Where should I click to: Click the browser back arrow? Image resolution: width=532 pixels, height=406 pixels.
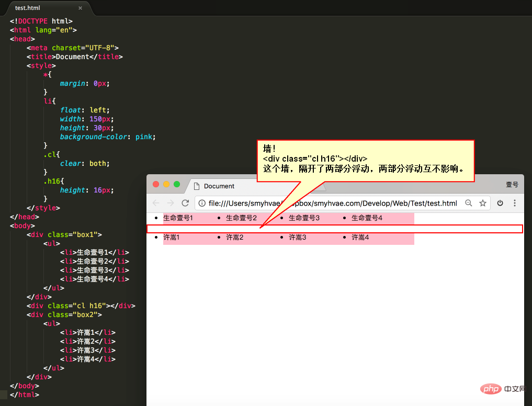point(156,203)
